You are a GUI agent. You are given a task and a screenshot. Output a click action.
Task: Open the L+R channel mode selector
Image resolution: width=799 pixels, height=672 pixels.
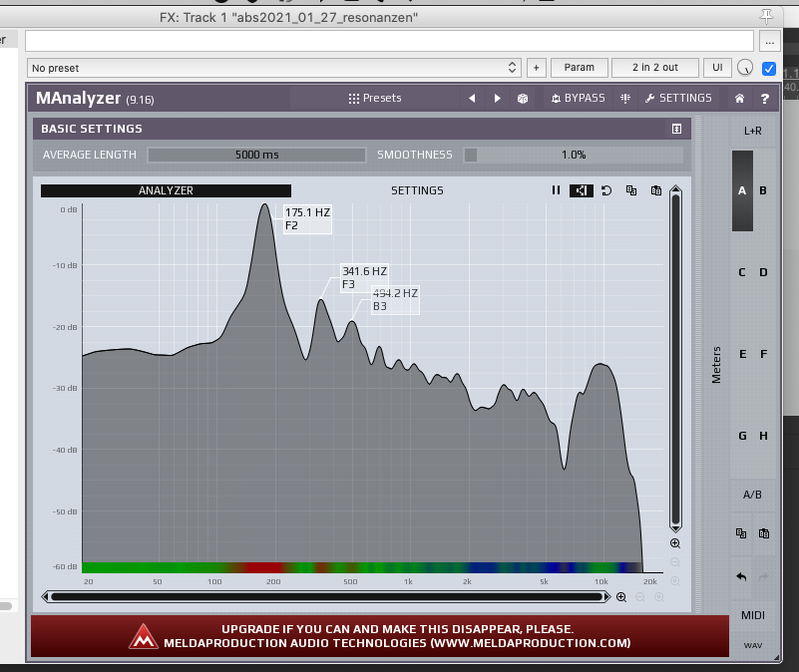pyautogui.click(x=753, y=131)
